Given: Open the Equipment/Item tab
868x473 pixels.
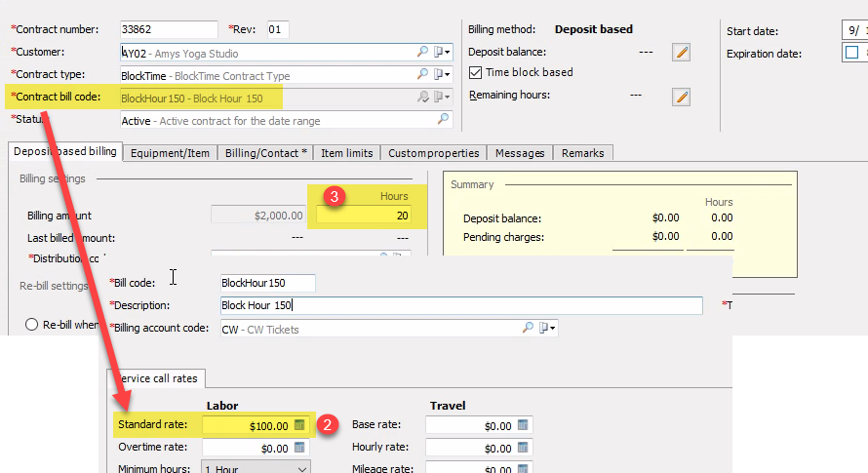Looking at the screenshot, I should click(170, 153).
